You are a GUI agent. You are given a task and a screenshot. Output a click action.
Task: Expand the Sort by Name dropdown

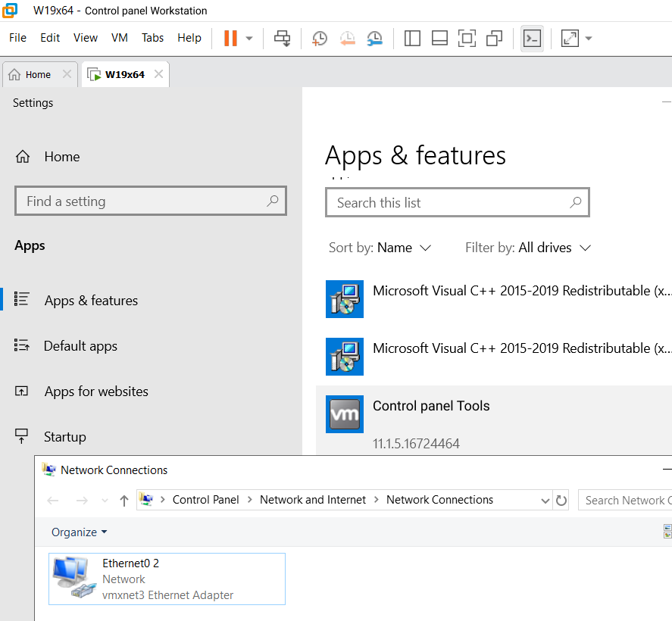(380, 248)
